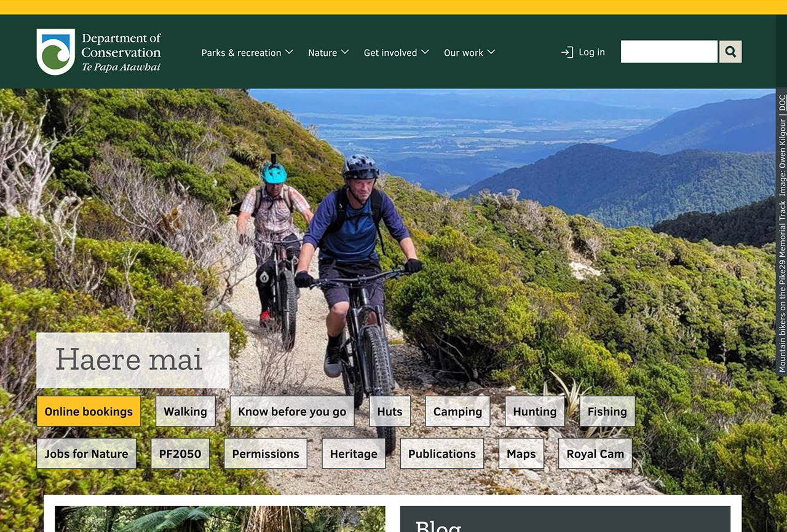The height and width of the screenshot is (532, 787).
Task: Go to the Huts page
Action: [x=390, y=412]
